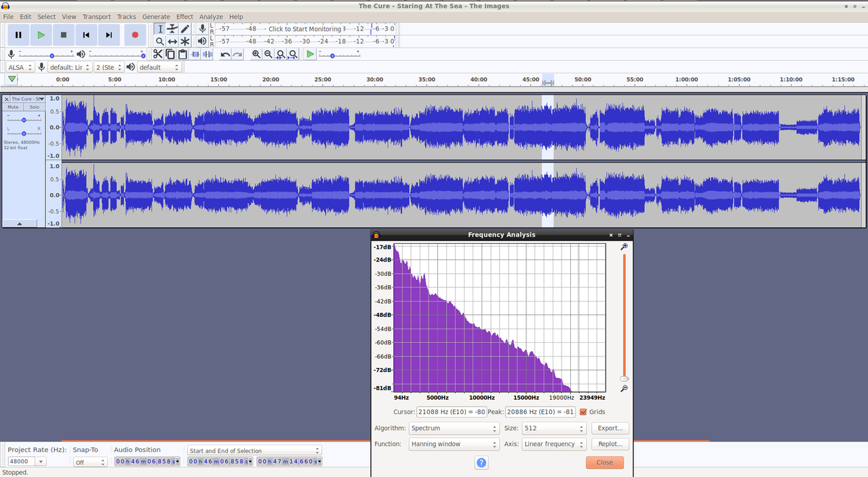Open the Transport menu
868x477 pixels.
[96, 16]
